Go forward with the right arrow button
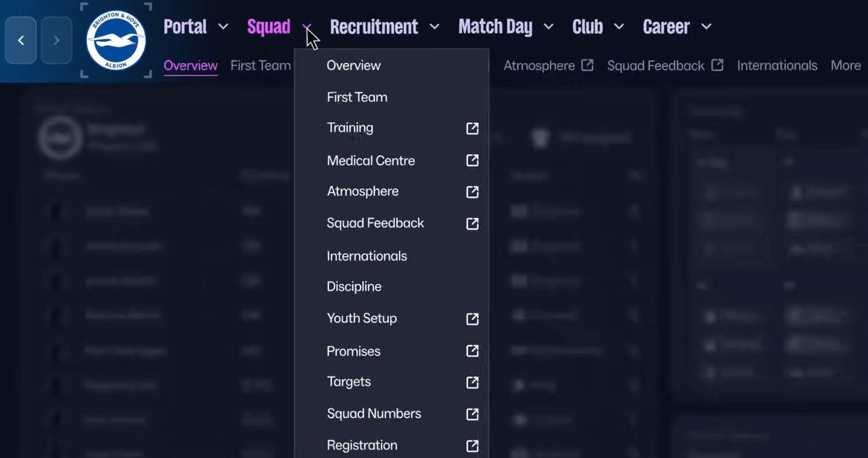This screenshot has width=868, height=458. 56,40
